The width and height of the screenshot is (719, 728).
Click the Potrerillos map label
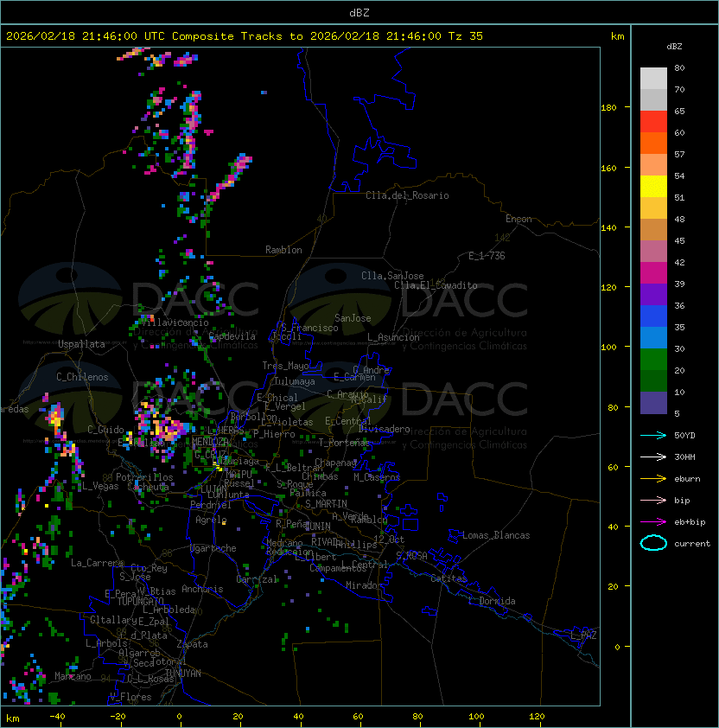(144, 477)
